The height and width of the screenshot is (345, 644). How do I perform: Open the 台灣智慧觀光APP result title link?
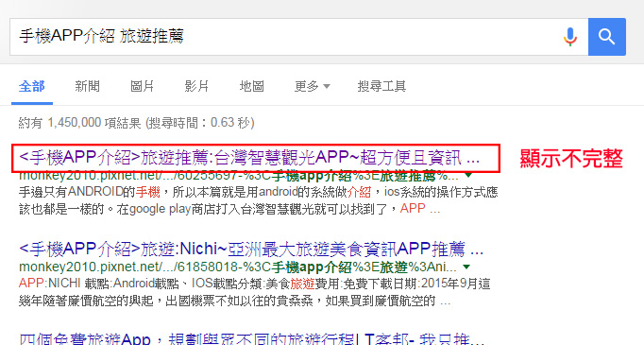249,158
